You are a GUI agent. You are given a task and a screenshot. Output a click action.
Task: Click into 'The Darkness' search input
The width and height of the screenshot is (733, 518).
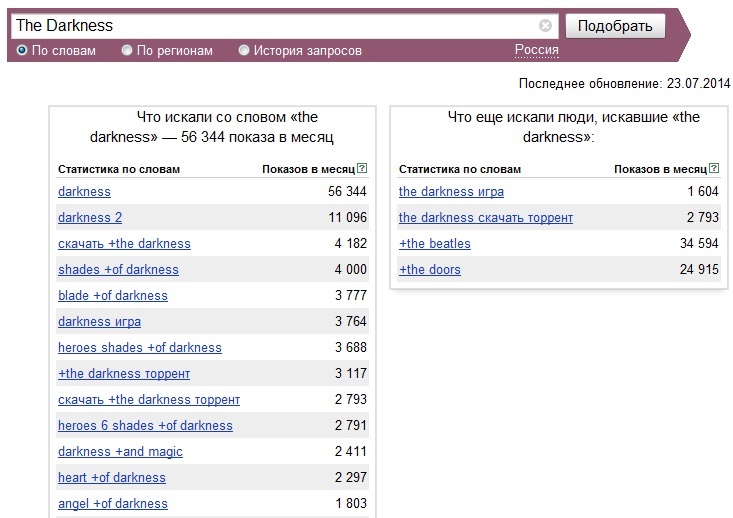(x=276, y=25)
